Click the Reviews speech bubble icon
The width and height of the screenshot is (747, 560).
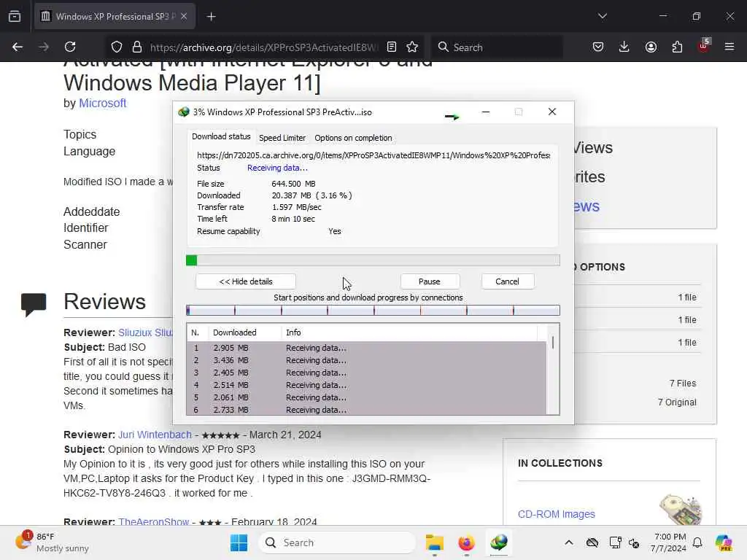click(x=34, y=304)
